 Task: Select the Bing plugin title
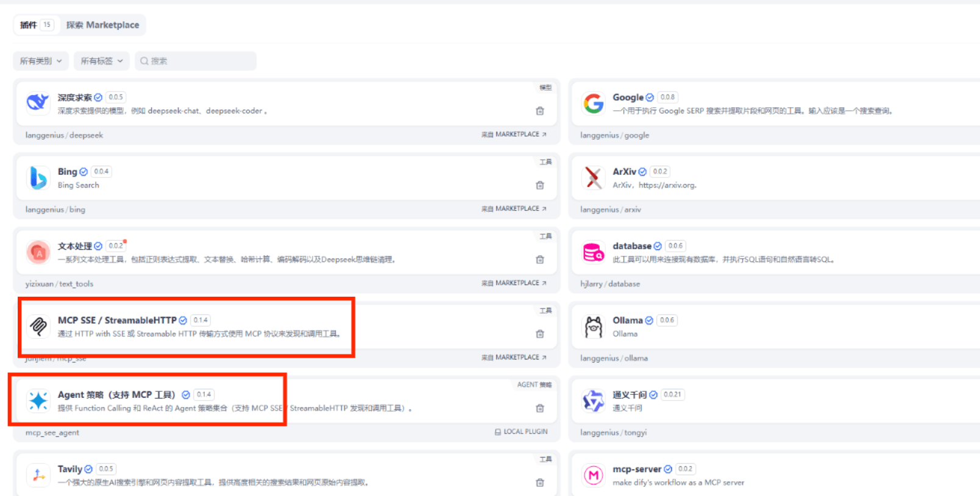pos(67,172)
